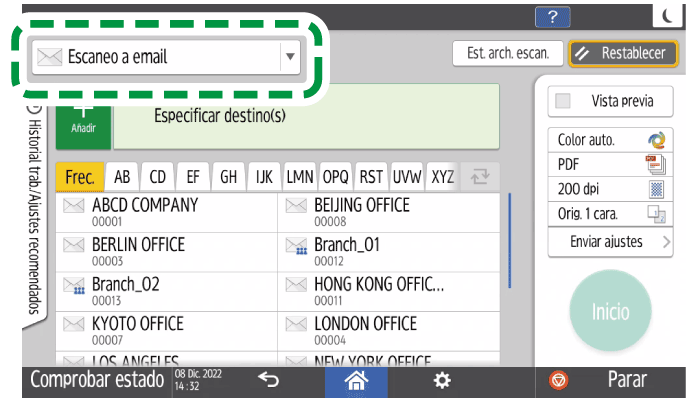Expand the Enviar ajustes menu

(x=608, y=242)
